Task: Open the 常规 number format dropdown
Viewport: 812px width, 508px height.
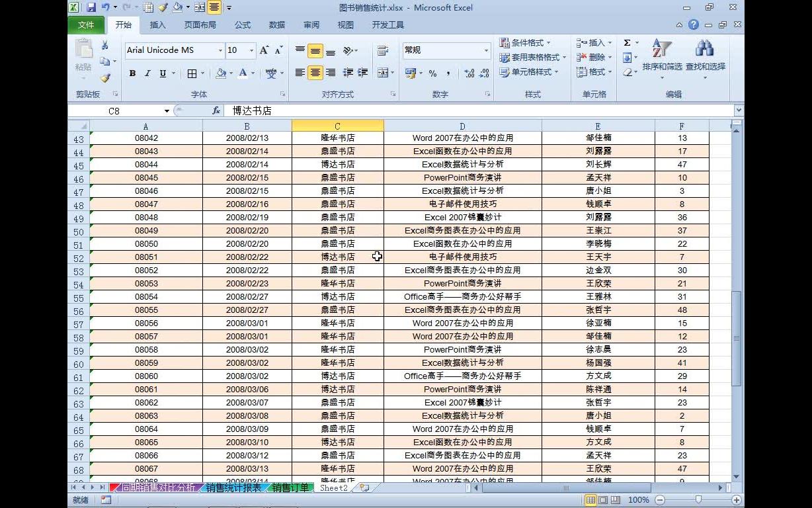Action: coord(486,50)
